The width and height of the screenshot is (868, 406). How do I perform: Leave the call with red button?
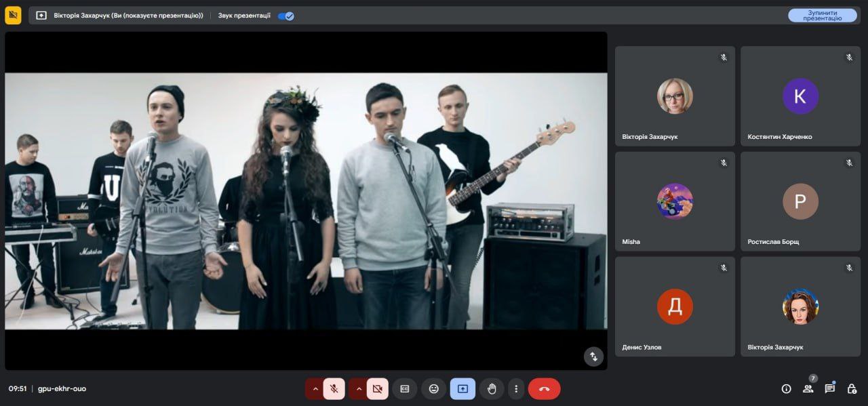tap(544, 389)
